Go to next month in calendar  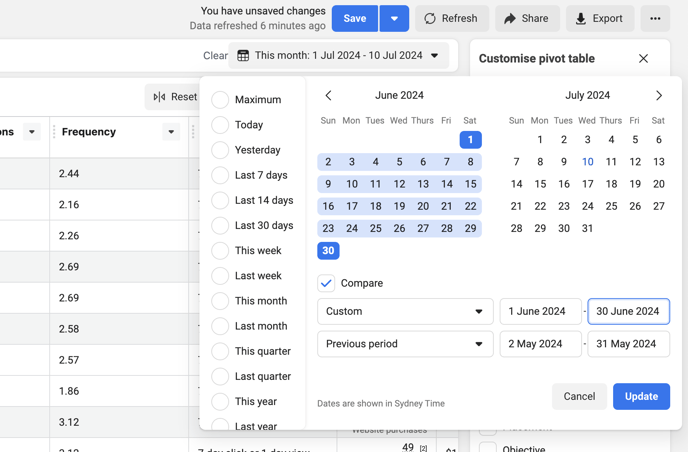pos(659,95)
